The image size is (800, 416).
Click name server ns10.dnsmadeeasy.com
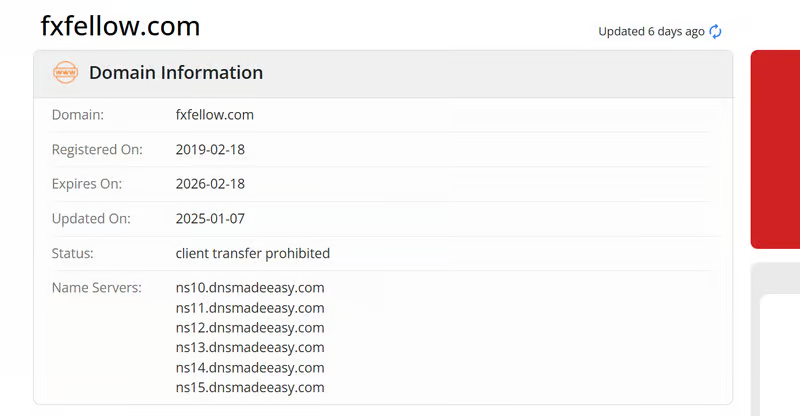(250, 288)
